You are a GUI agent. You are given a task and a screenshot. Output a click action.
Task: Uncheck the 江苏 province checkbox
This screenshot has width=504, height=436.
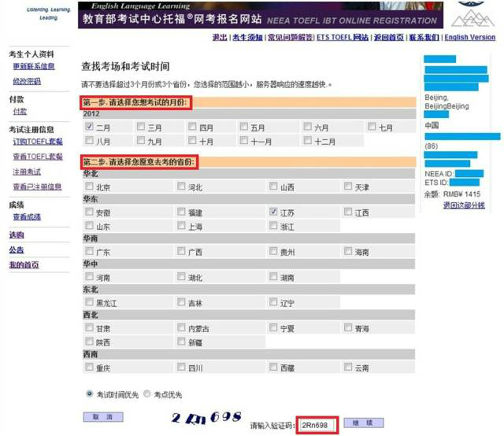[273, 212]
